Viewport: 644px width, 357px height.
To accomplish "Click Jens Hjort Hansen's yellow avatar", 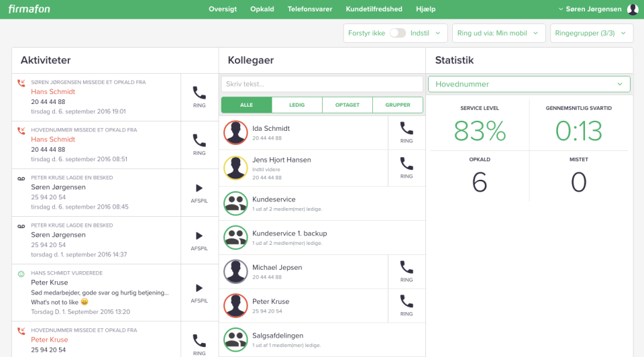I will click(235, 168).
